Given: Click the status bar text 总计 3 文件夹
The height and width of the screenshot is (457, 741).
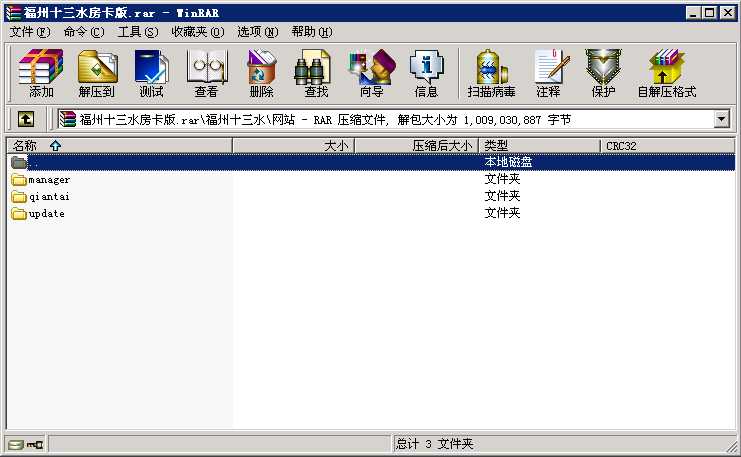Looking at the screenshot, I should point(434,444).
